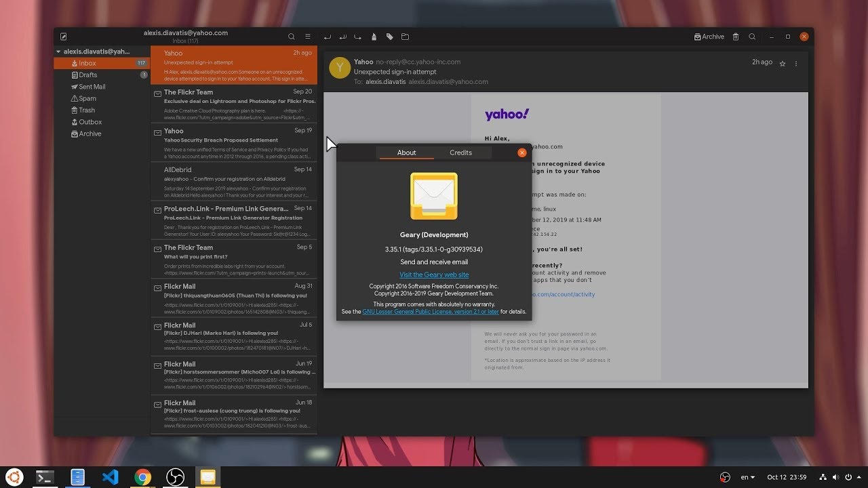Open Flickr Mail DJHari follower email
868x488 pixels.
[233, 337]
